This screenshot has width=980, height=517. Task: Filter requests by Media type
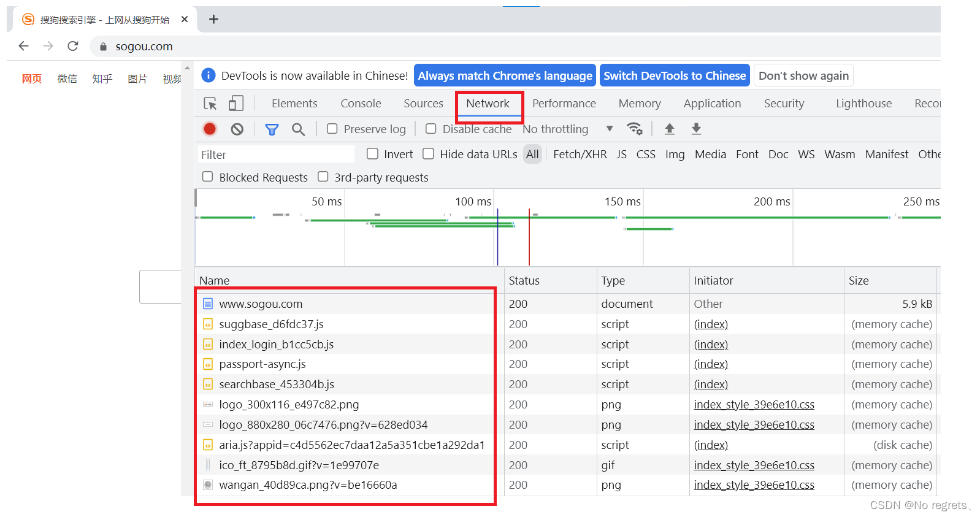coord(710,155)
